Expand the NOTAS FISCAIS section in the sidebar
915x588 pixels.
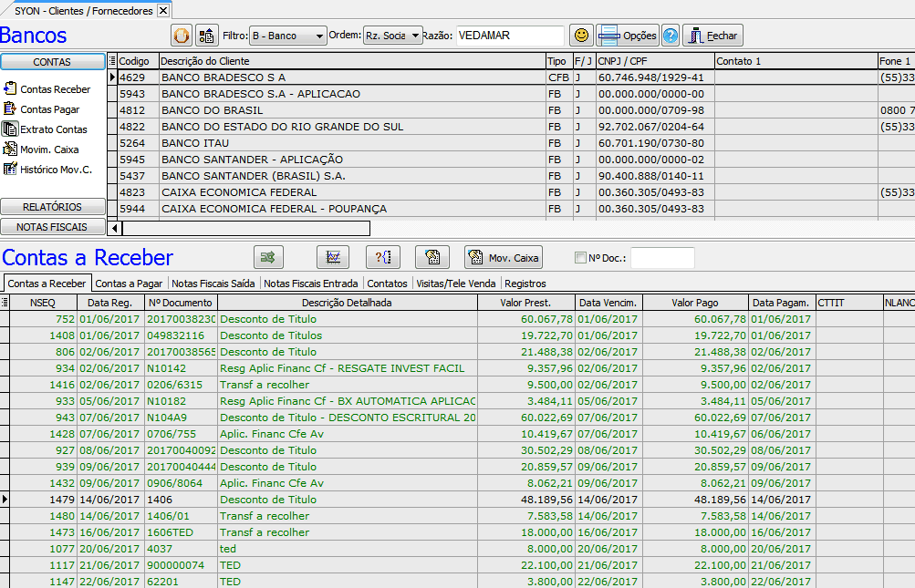coord(52,226)
